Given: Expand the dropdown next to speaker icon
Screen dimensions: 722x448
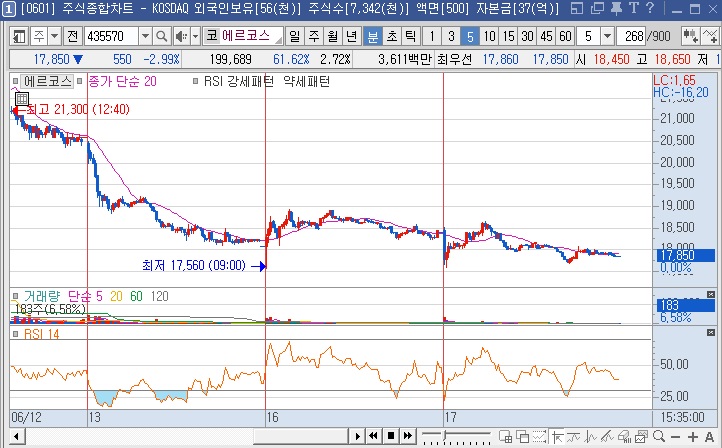Looking at the screenshot, I should click(195, 36).
